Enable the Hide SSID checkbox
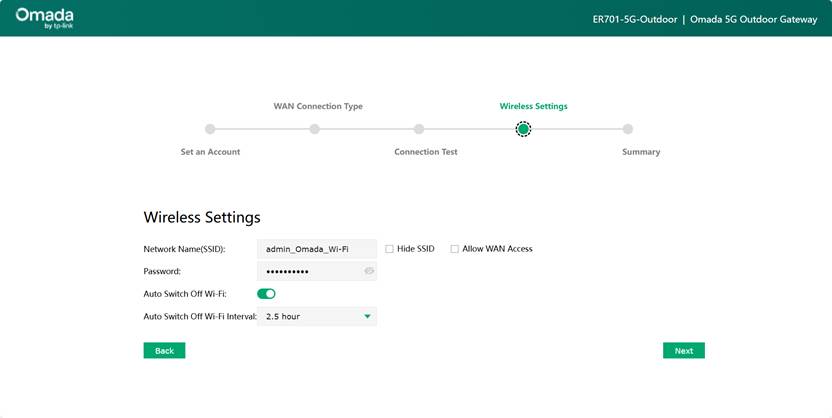 pyautogui.click(x=390, y=249)
